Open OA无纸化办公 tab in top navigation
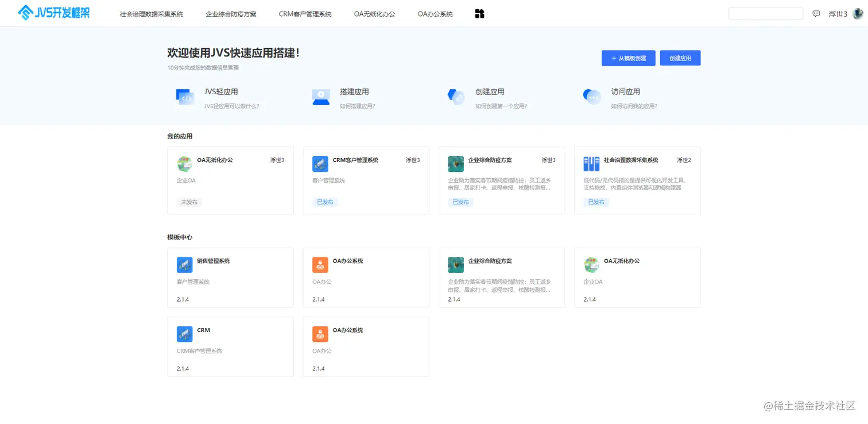The height and width of the screenshot is (424, 868). tap(375, 14)
